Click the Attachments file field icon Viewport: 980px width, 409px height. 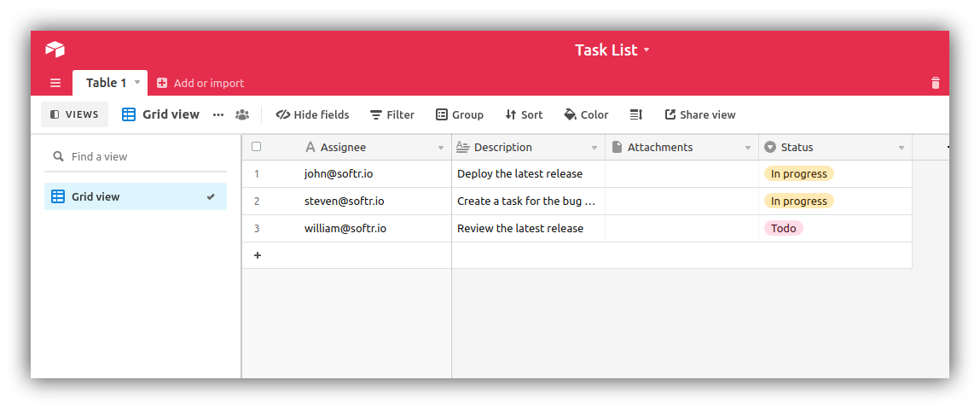[617, 147]
